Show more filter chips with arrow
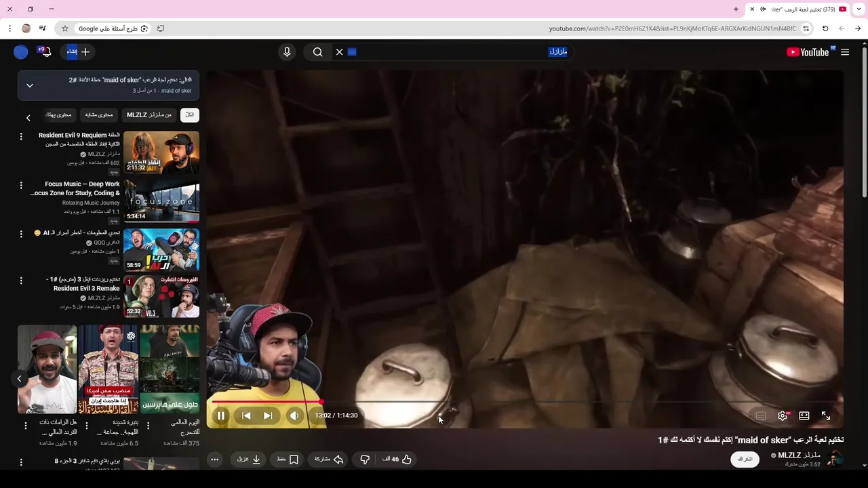 (x=28, y=118)
